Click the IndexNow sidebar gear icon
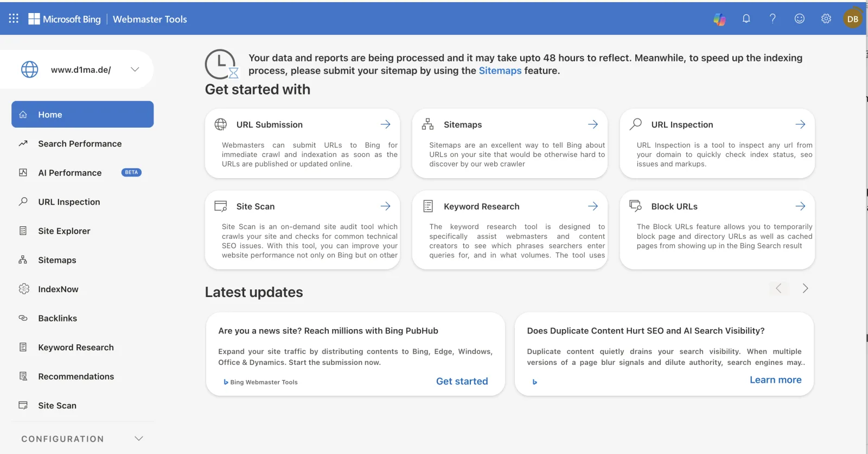The height and width of the screenshot is (454, 868). point(23,289)
